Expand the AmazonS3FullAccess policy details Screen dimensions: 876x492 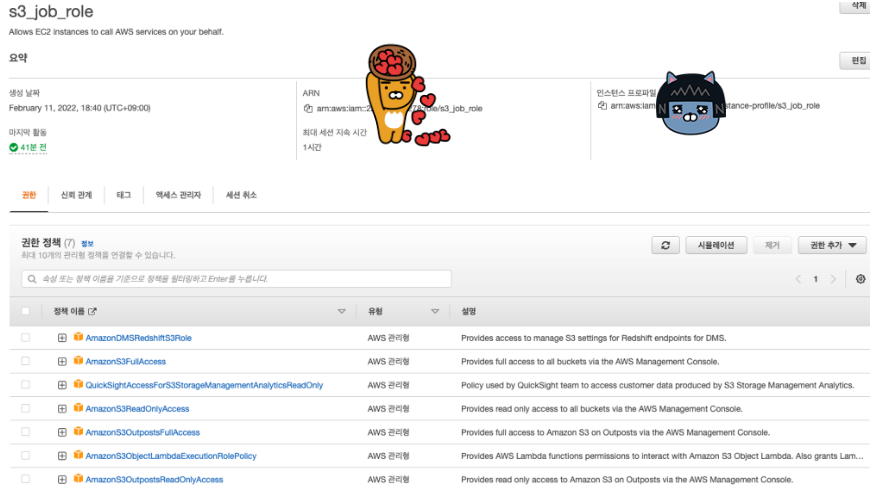(62, 361)
